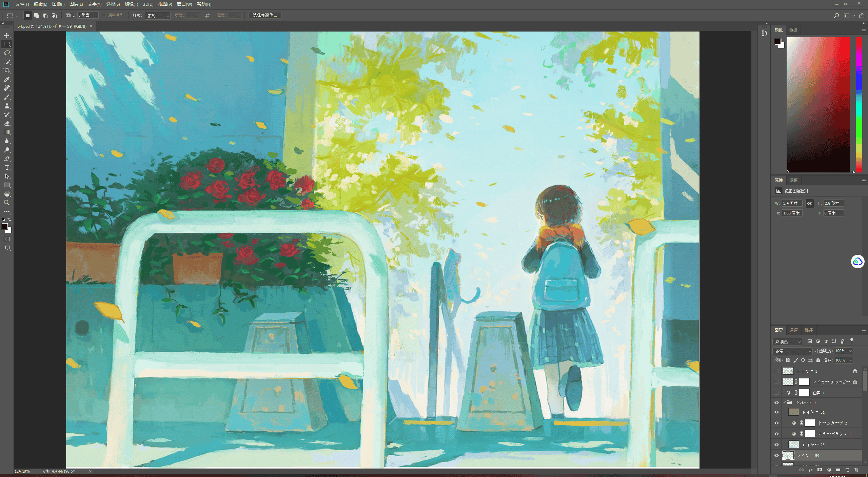
Task: Hide the レイヤー 51 layer
Action: pos(776,412)
